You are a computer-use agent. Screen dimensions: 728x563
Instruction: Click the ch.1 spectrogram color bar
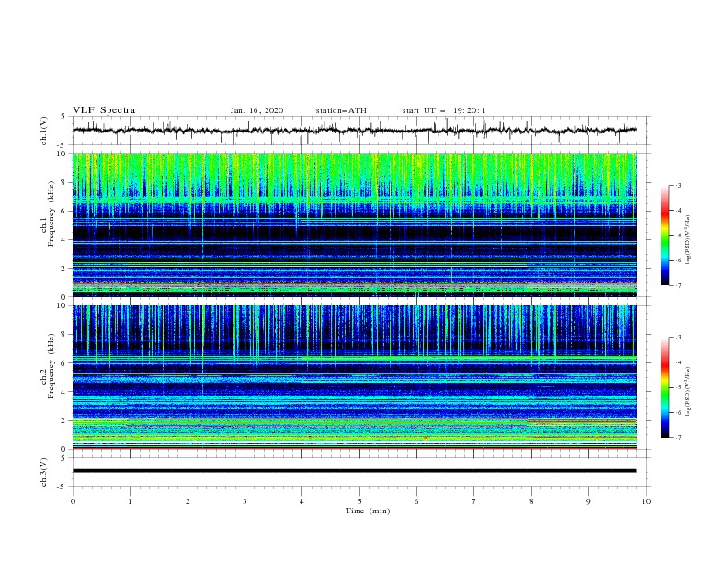pos(665,236)
